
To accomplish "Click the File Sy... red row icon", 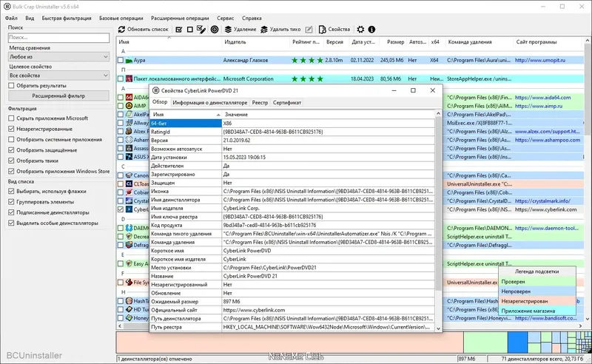I will tap(129, 282).
